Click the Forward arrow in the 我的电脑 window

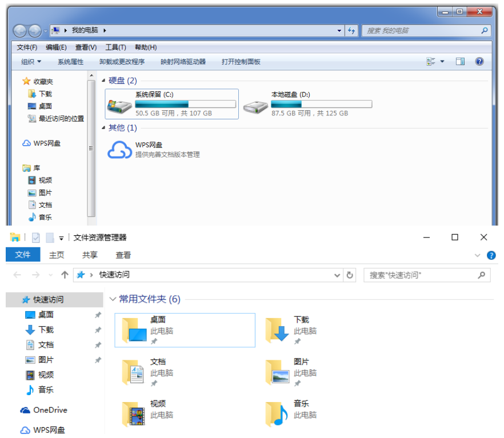[x=35, y=31]
